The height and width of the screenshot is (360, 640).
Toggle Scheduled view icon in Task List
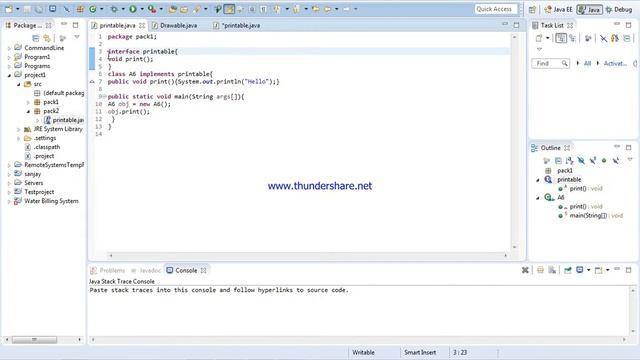573,38
